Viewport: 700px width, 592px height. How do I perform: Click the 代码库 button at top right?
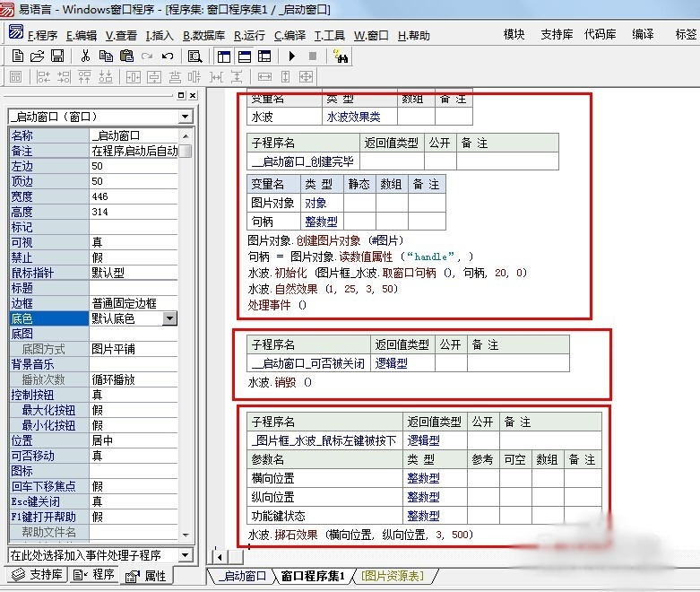pos(600,34)
